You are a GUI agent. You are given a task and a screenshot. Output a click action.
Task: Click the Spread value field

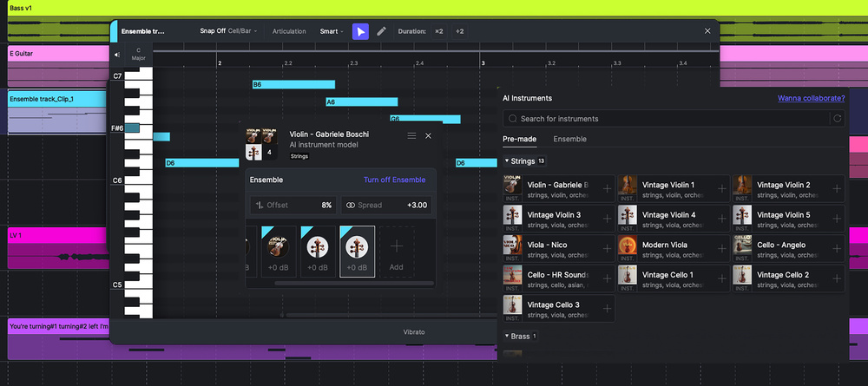387,206
